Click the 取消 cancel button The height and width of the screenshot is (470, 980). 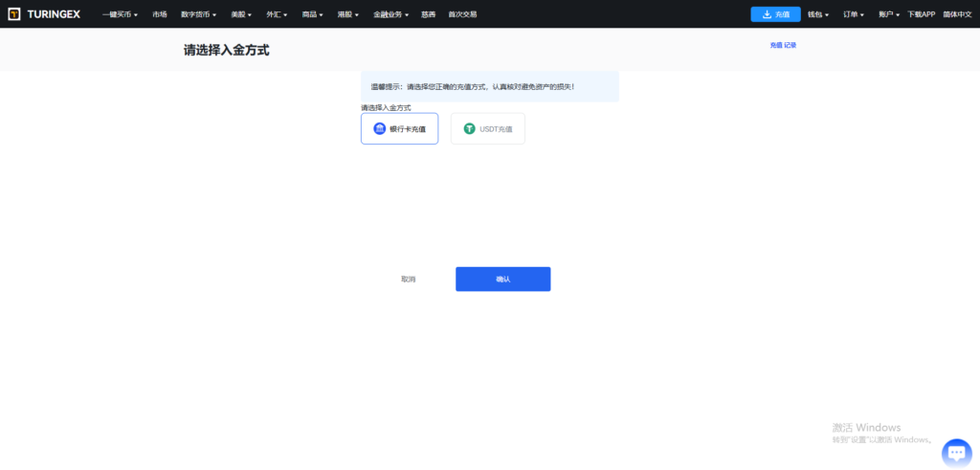408,280
